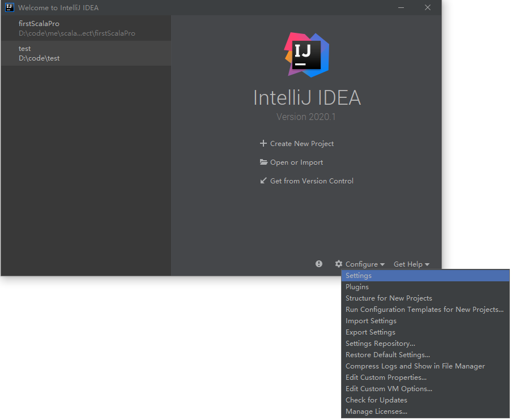The height and width of the screenshot is (420, 511).
Task: Expand the Configure dropdown
Action: click(x=365, y=264)
